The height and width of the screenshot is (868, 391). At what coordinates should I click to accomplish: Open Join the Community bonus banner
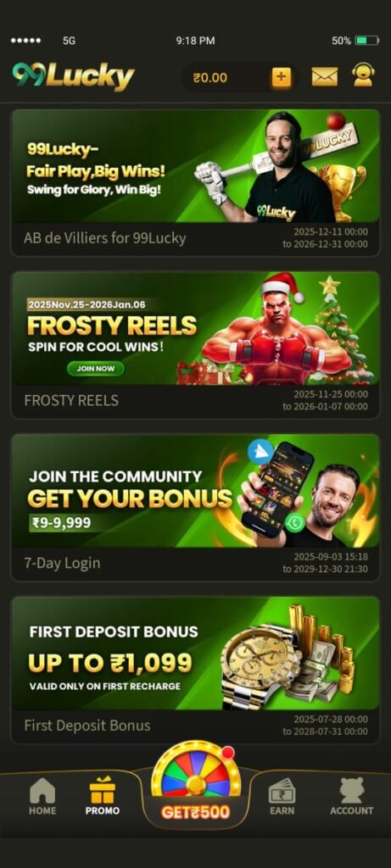(195, 491)
